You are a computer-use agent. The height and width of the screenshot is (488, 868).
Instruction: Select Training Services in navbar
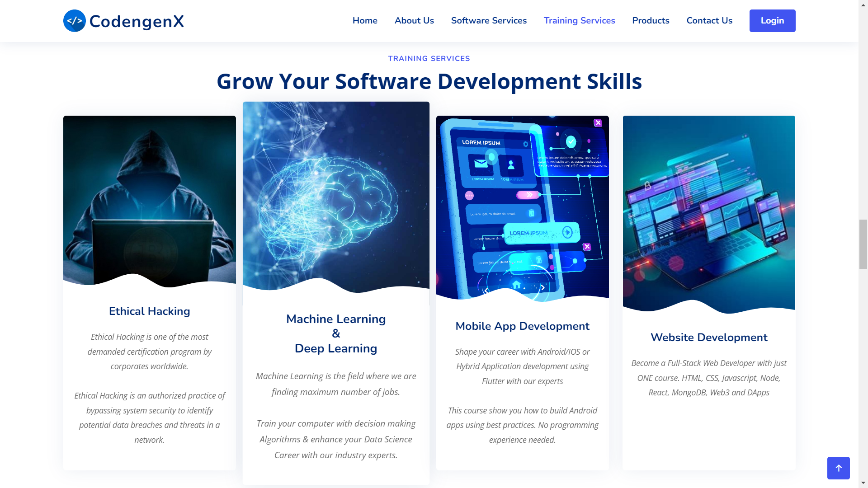[x=579, y=21]
